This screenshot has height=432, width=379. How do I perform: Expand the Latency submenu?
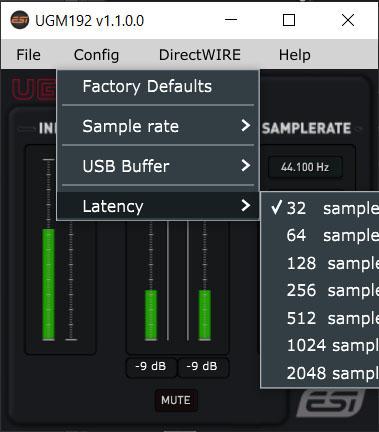pyautogui.click(x=158, y=206)
